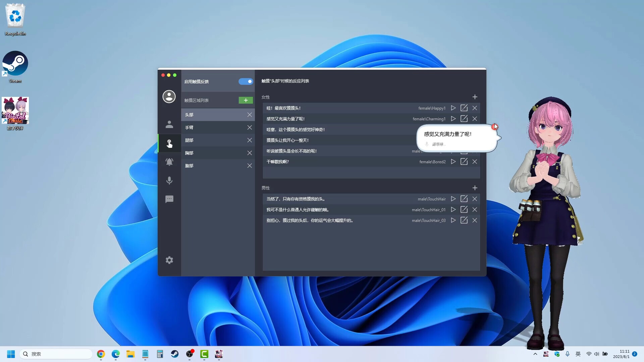
Task: Click 触摸区域列表 add new zone button
Action: (x=246, y=100)
